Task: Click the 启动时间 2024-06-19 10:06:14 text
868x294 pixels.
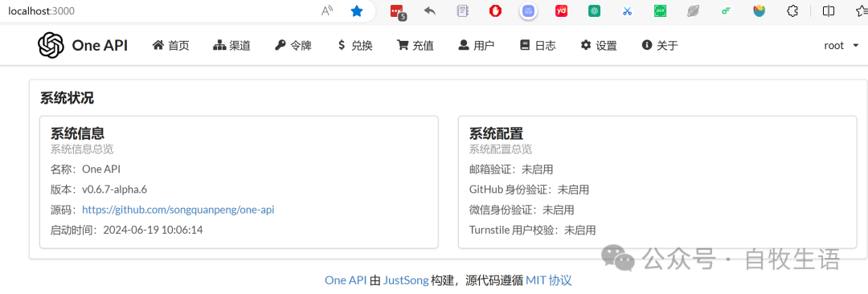Action: (127, 230)
